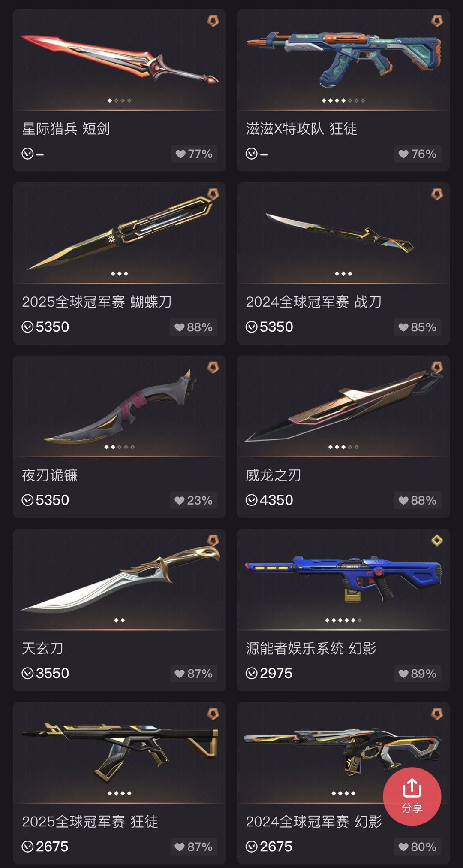This screenshot has height=868, width=463.
Task: Click the tier badge on 天玄刀 card
Action: point(213,541)
